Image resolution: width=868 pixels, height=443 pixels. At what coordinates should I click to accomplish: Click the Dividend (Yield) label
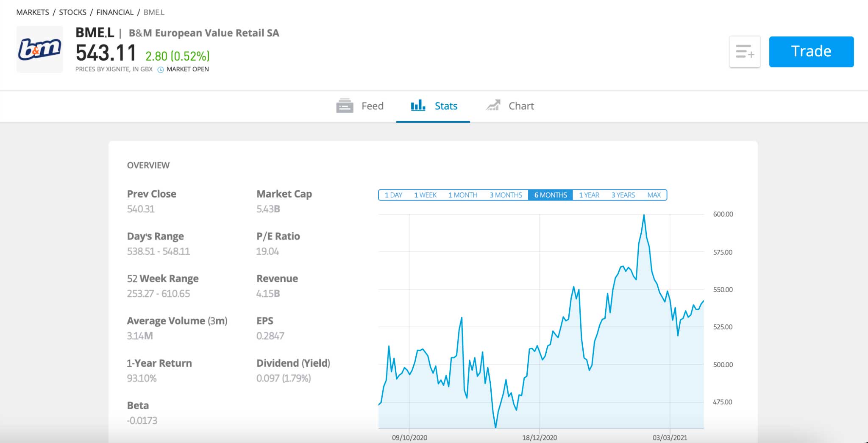click(293, 363)
